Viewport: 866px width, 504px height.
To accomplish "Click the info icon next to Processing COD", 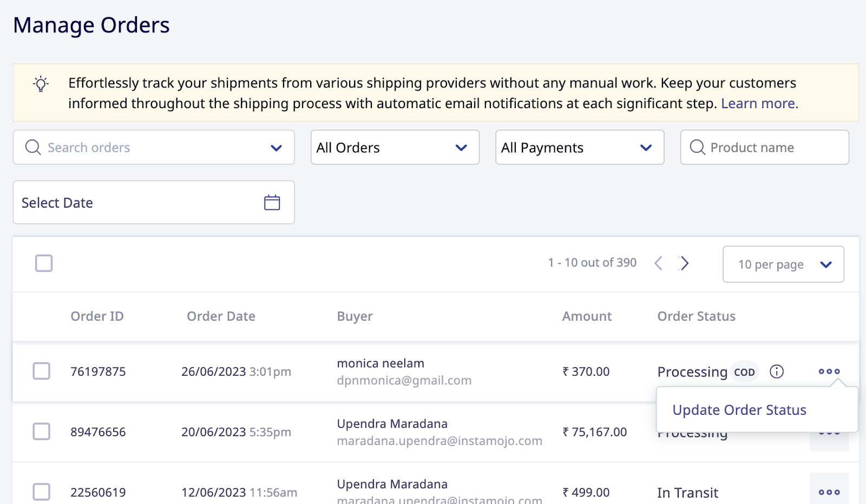I will tap(777, 372).
